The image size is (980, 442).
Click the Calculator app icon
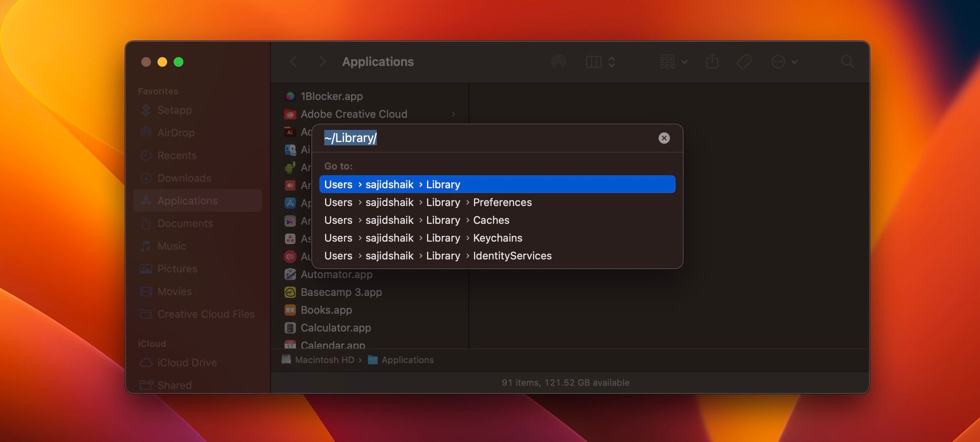pyautogui.click(x=290, y=328)
